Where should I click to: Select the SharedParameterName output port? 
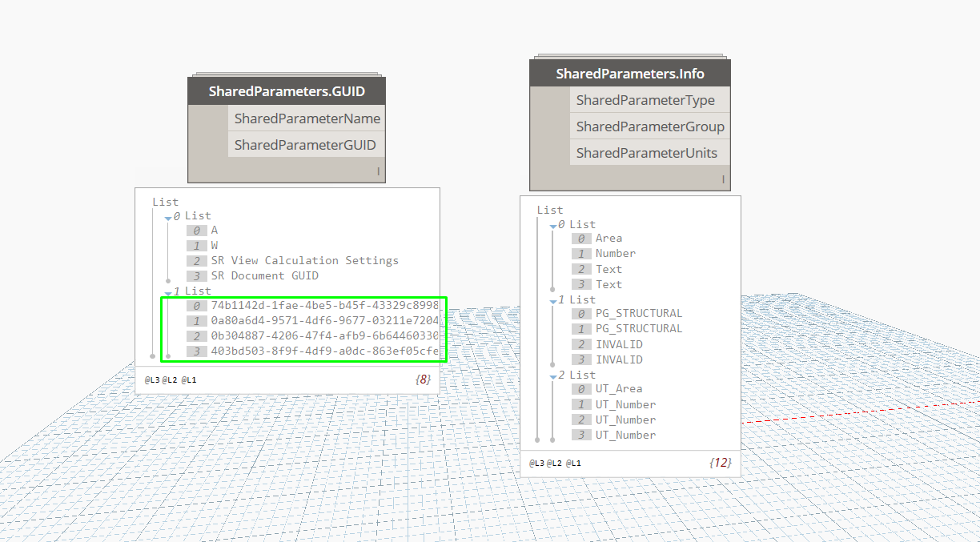pos(307,118)
